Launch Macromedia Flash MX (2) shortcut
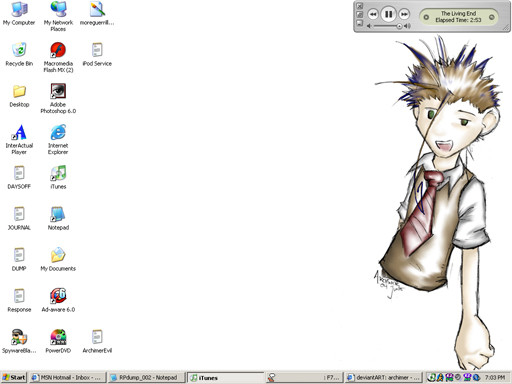The image size is (512, 384). [58, 57]
